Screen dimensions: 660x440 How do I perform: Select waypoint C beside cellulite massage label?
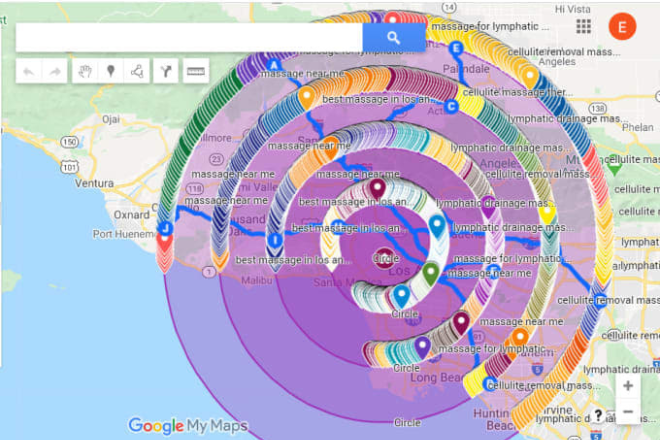(452, 107)
